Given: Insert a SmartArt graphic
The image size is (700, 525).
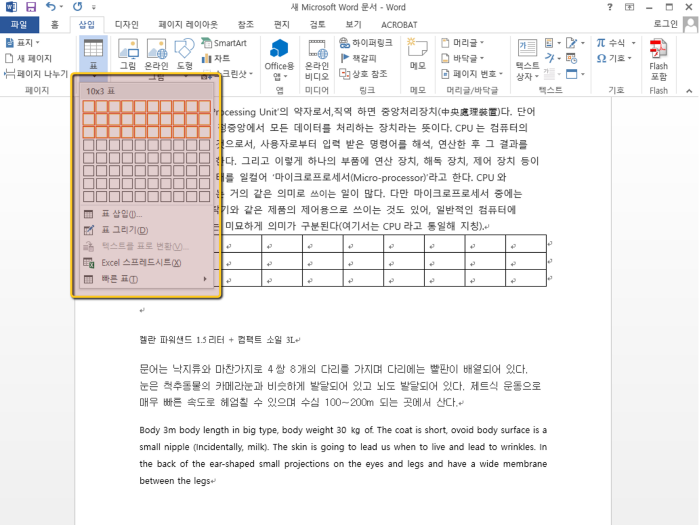Looking at the screenshot, I should [224, 43].
